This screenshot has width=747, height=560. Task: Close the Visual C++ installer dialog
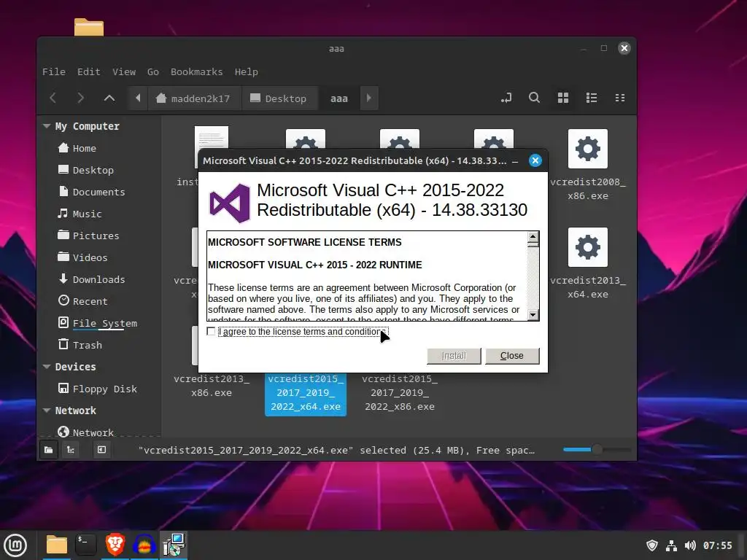(511, 356)
